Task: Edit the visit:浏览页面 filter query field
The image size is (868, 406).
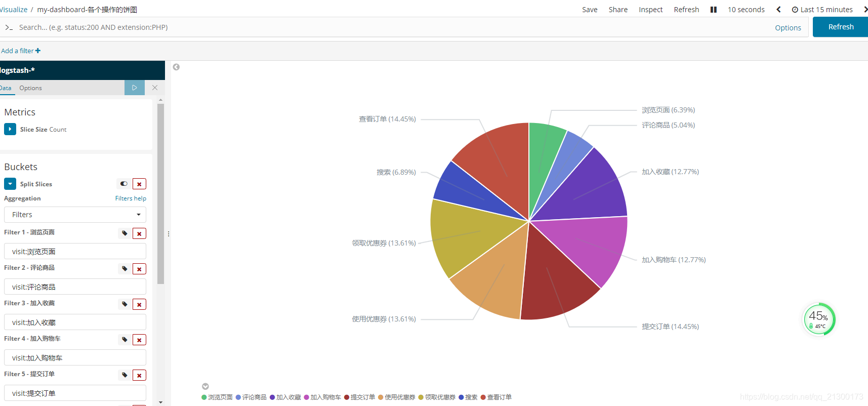Action: (75, 251)
